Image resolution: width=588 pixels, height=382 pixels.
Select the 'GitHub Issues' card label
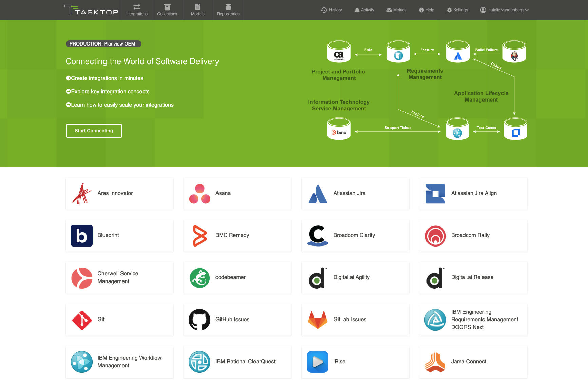(x=232, y=320)
